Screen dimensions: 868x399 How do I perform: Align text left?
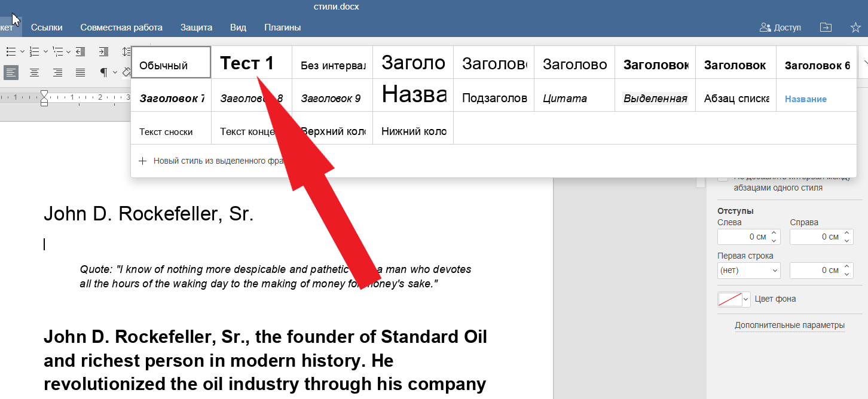[x=11, y=72]
